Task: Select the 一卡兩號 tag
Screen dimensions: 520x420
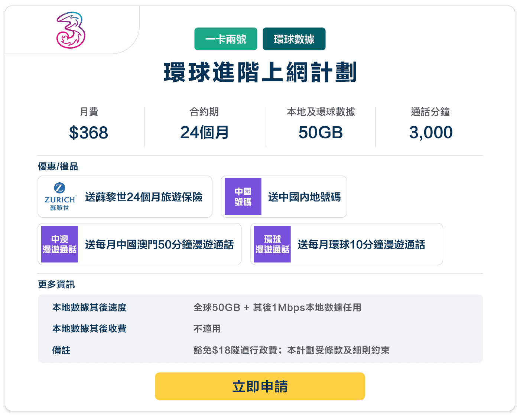Action: [226, 39]
